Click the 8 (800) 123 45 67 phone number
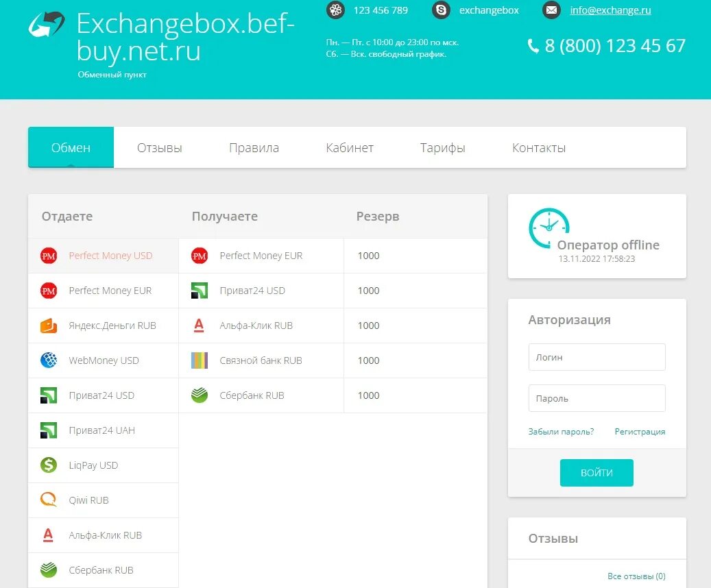 pyautogui.click(x=615, y=46)
